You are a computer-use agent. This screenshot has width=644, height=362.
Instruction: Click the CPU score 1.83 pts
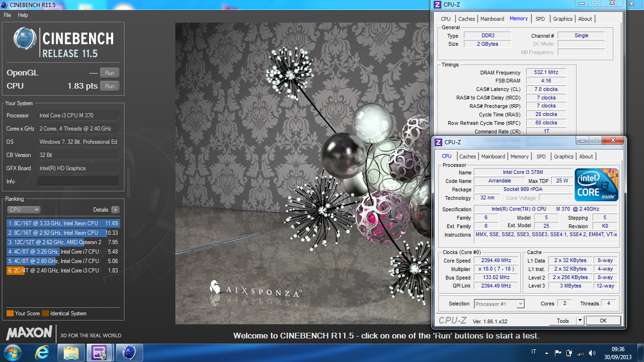(83, 86)
